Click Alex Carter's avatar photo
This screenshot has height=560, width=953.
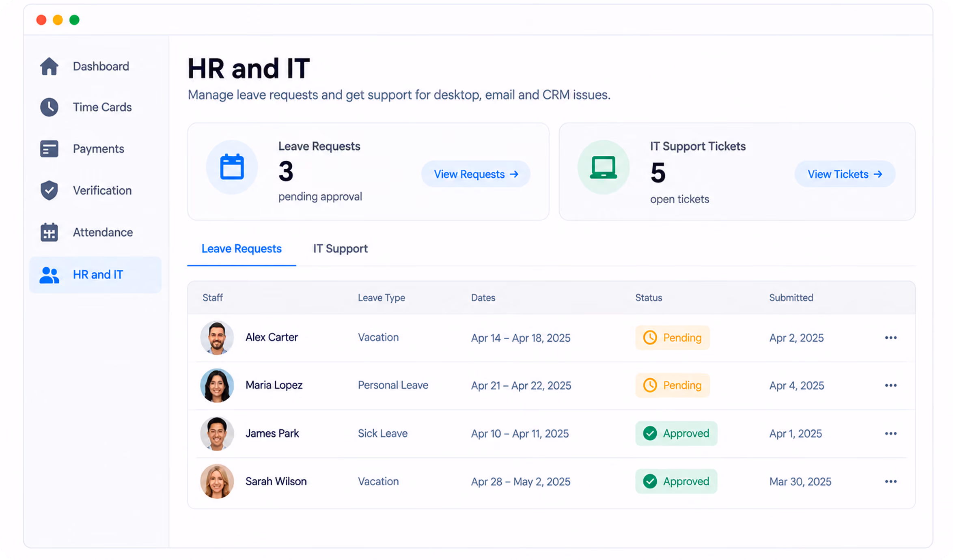217,338
